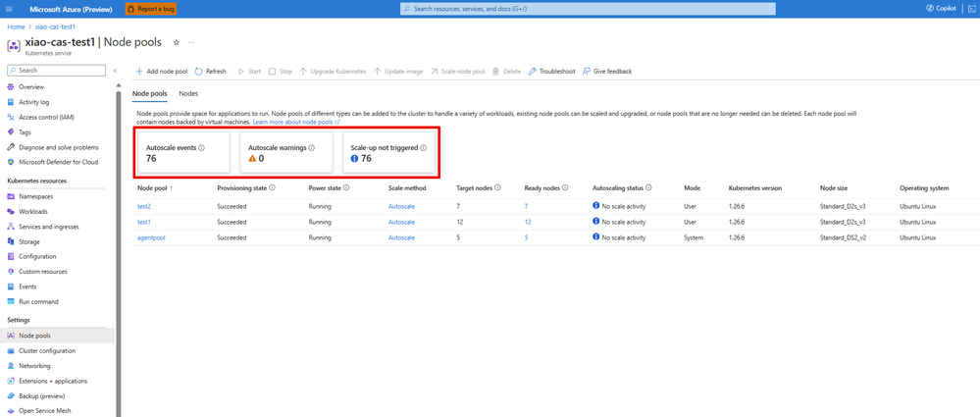
Task: Click the Autoscale events info icon
Action: click(x=202, y=148)
